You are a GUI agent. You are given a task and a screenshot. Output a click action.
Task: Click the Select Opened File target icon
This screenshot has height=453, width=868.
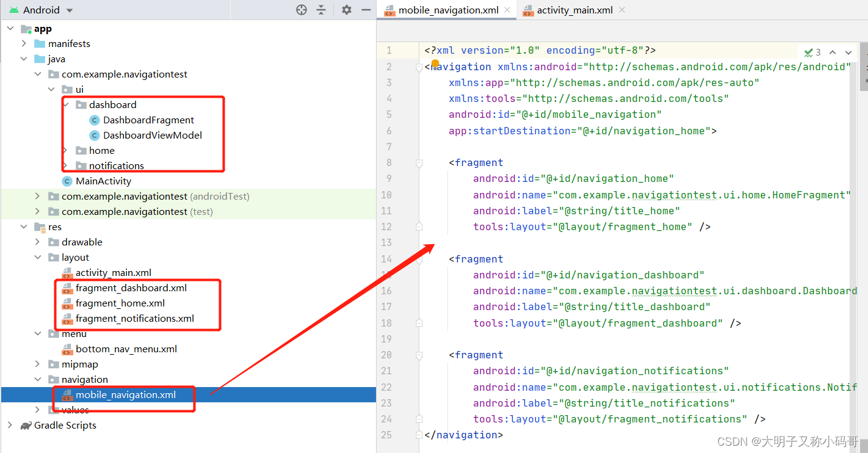(x=301, y=10)
